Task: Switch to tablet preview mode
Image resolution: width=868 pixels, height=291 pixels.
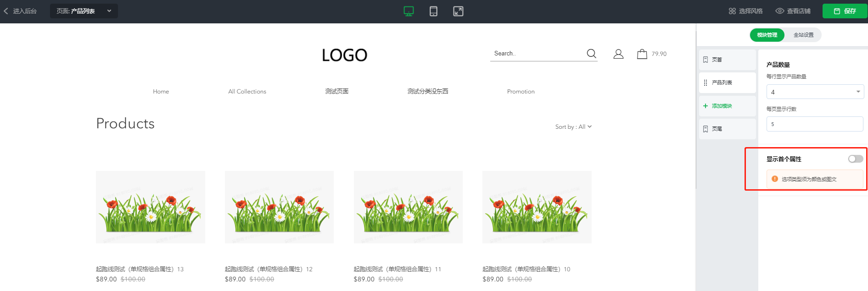Action: coord(433,11)
